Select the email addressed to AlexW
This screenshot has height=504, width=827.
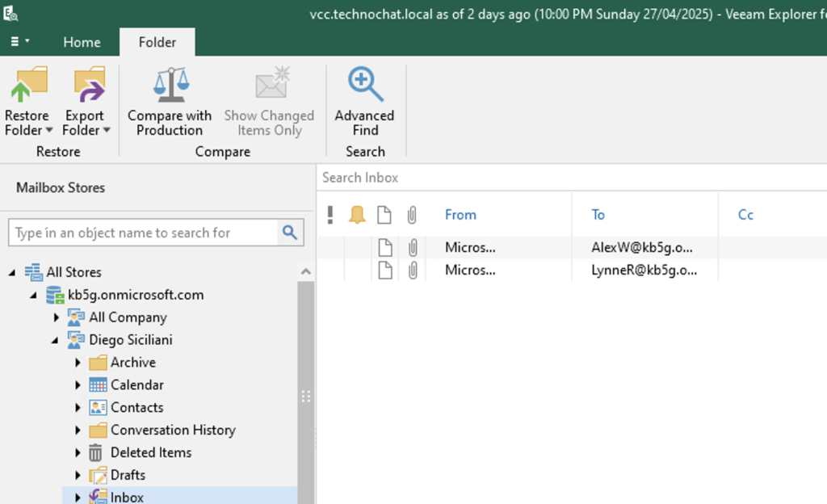point(641,248)
